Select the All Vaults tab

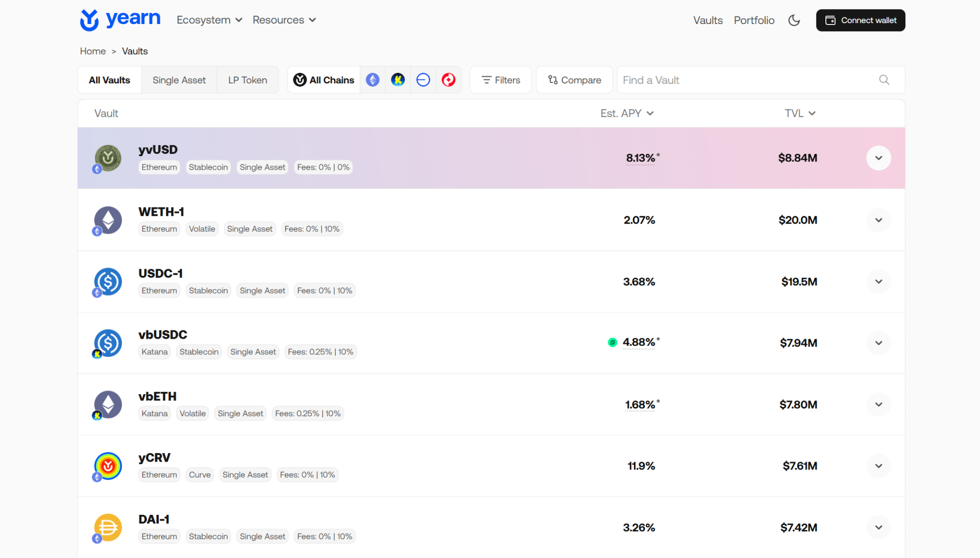[109, 80]
